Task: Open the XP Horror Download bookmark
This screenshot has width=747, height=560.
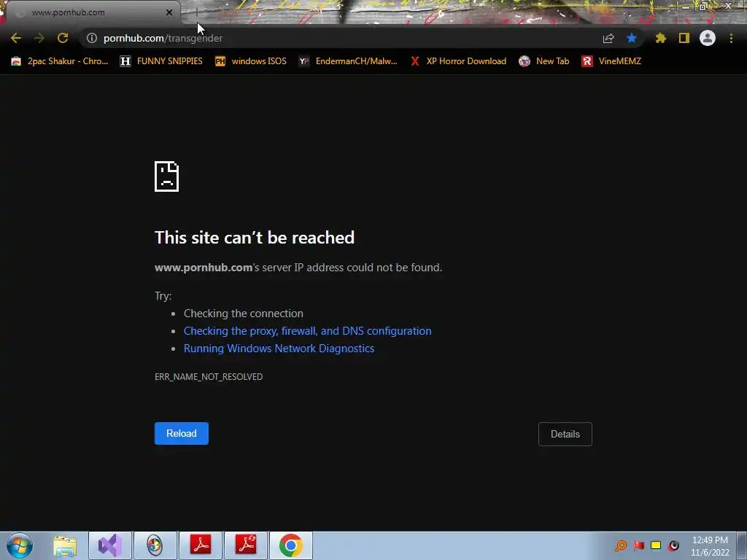Action: [x=458, y=61]
